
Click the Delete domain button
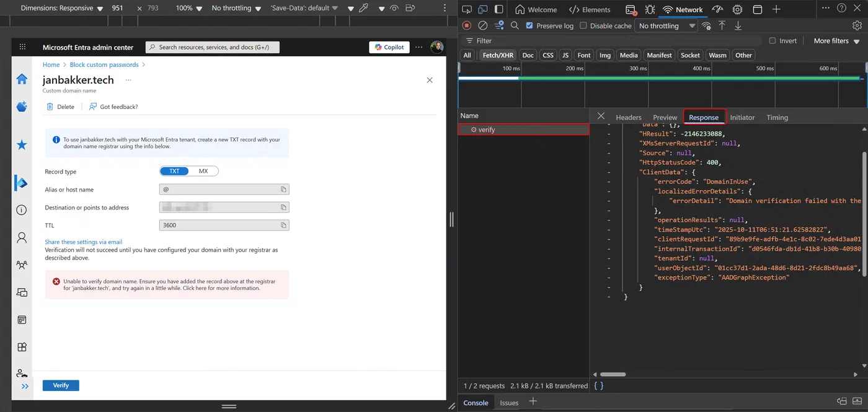tap(60, 107)
